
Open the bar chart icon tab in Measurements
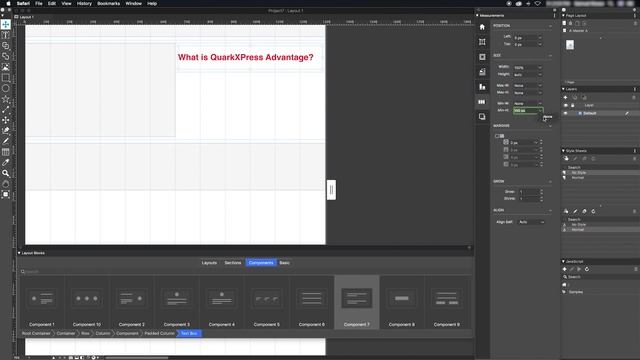click(x=482, y=87)
